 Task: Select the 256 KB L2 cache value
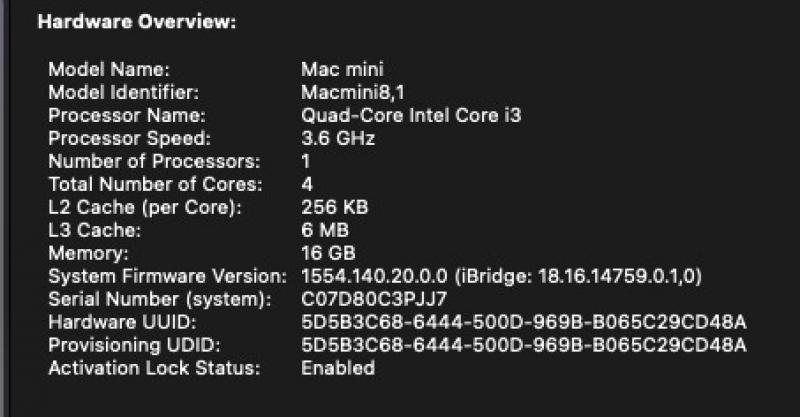[334, 207]
